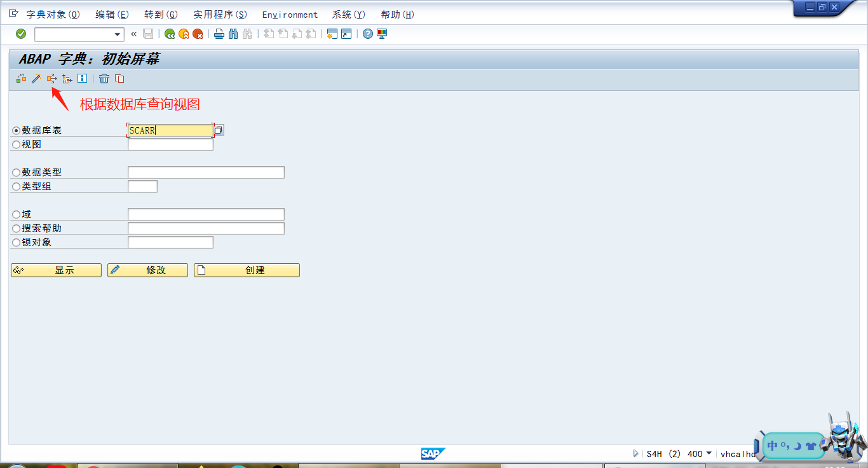Viewport: 868px width, 468px height.
Task: Select the 类型组 radio button
Action: [x=17, y=186]
